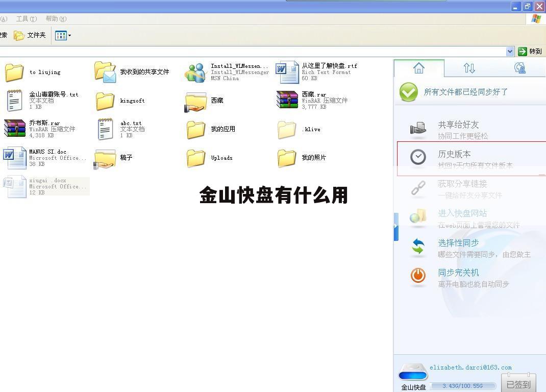Click the address bar input field

pyautogui.click(x=253, y=52)
